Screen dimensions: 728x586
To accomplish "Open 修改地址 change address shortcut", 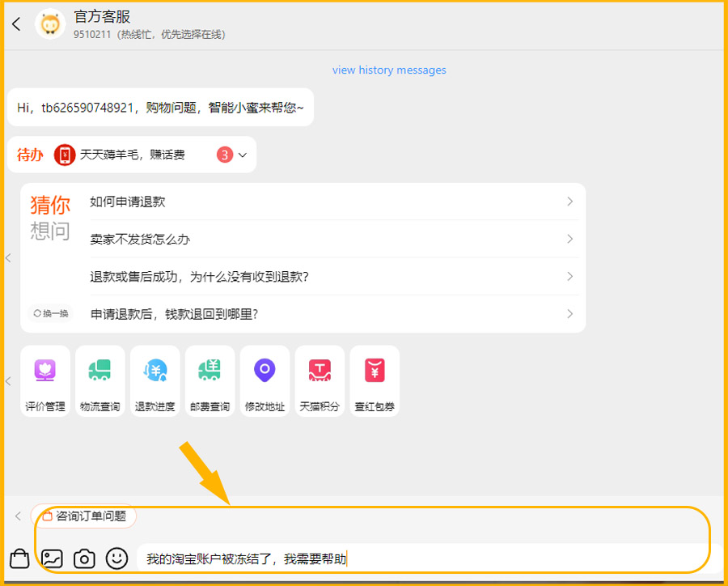I will [265, 381].
